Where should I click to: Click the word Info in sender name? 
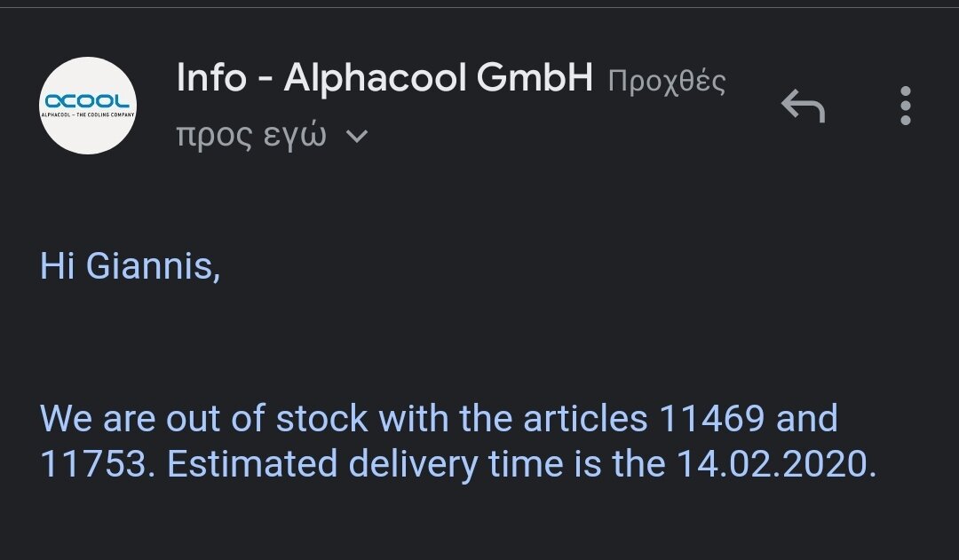211,78
